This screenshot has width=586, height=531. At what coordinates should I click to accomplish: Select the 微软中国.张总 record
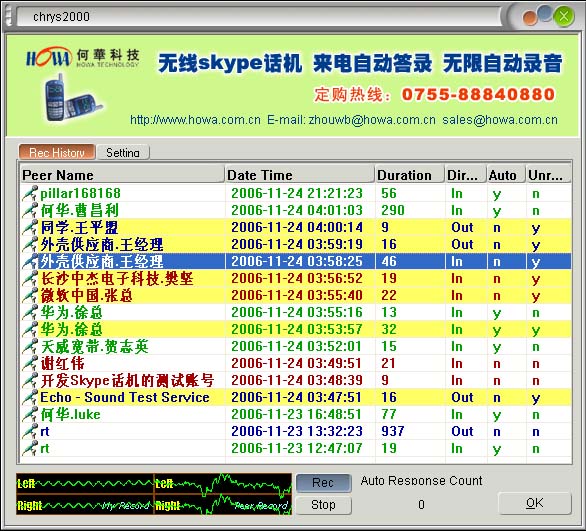295,295
